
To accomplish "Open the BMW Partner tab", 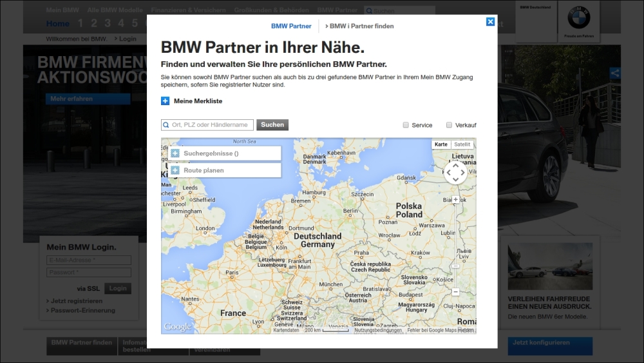I will (291, 26).
